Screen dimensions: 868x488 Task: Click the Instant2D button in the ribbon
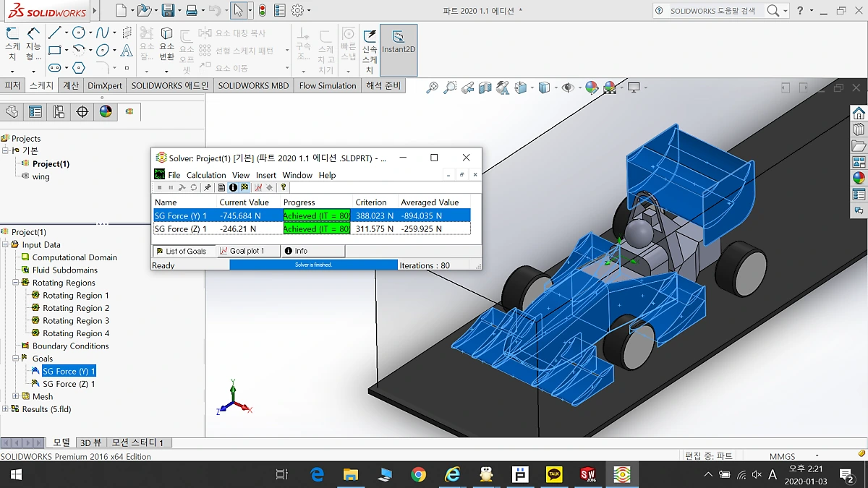pos(398,43)
